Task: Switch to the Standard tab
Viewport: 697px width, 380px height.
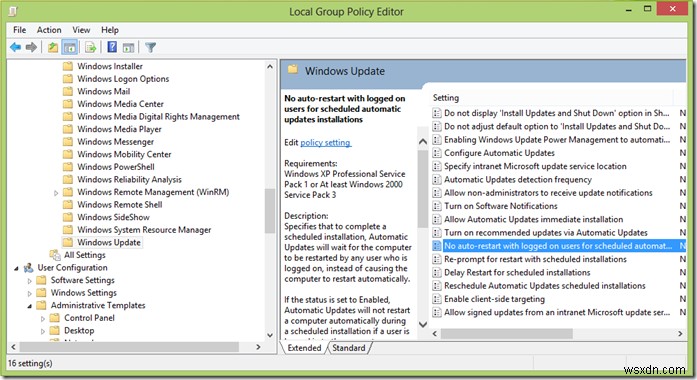Action: click(348, 348)
